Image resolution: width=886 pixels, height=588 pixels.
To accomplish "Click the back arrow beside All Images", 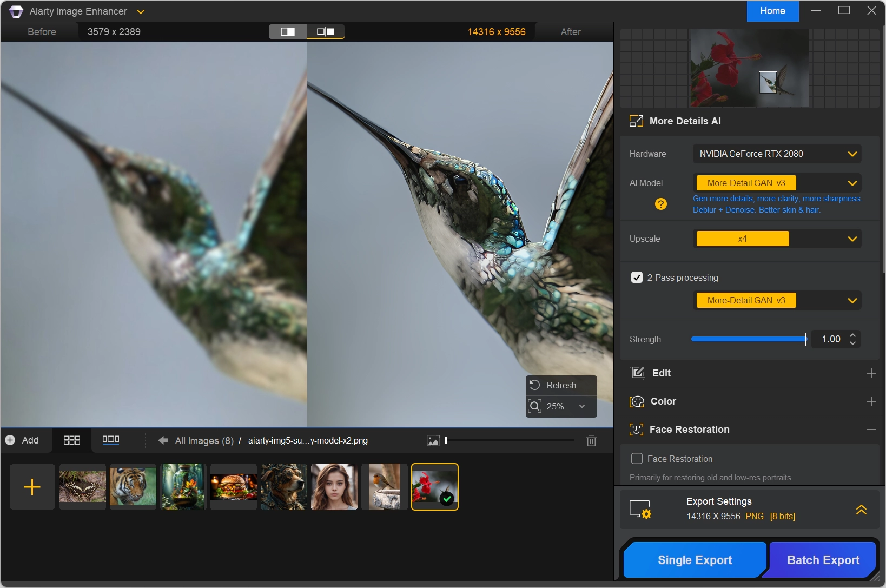I will point(163,440).
